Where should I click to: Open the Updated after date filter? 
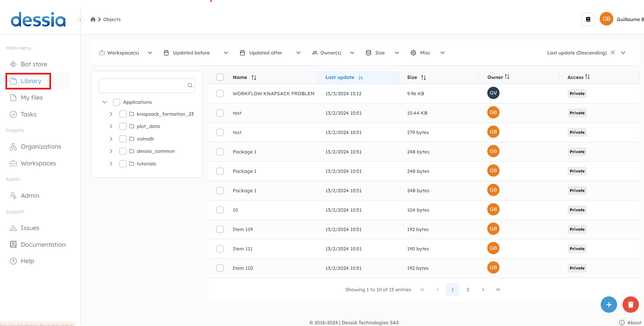(271, 53)
